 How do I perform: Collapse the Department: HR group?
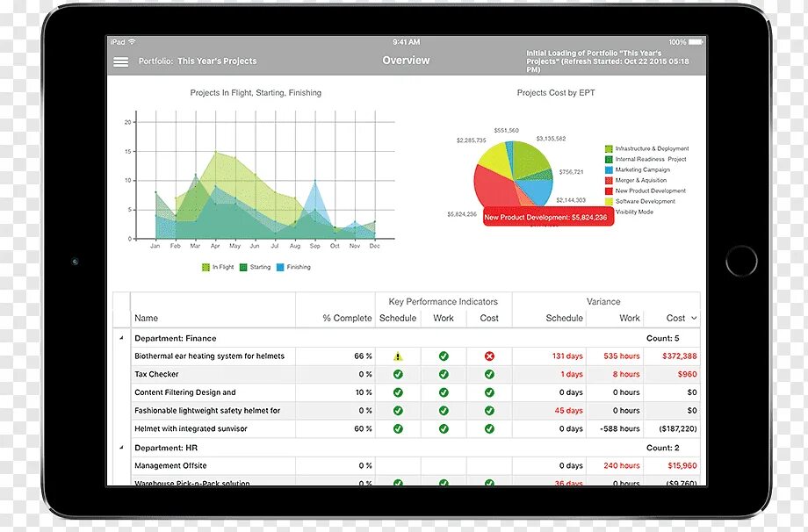pyautogui.click(x=121, y=448)
